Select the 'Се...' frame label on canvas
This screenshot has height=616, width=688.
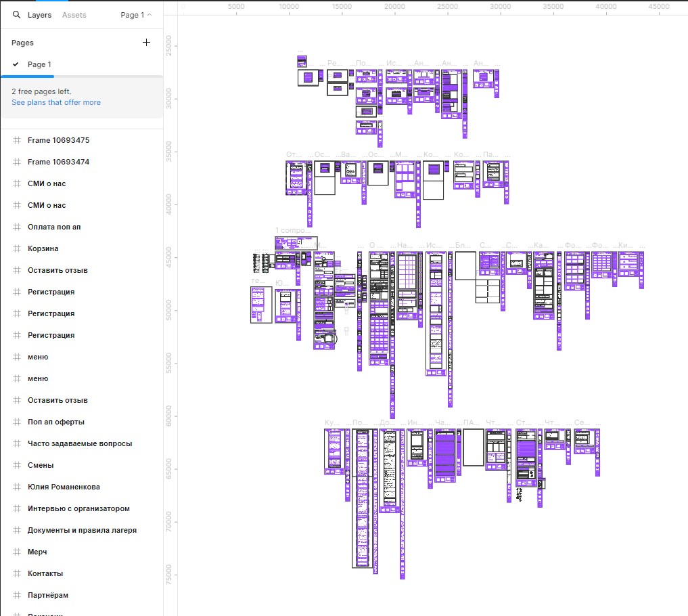(582, 422)
